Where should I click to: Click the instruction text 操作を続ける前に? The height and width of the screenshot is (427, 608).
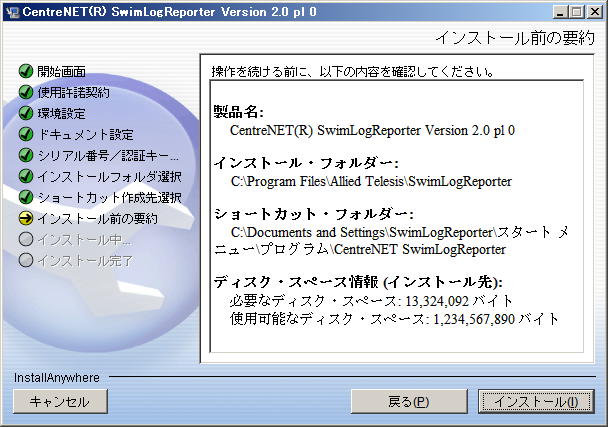pyautogui.click(x=352, y=72)
